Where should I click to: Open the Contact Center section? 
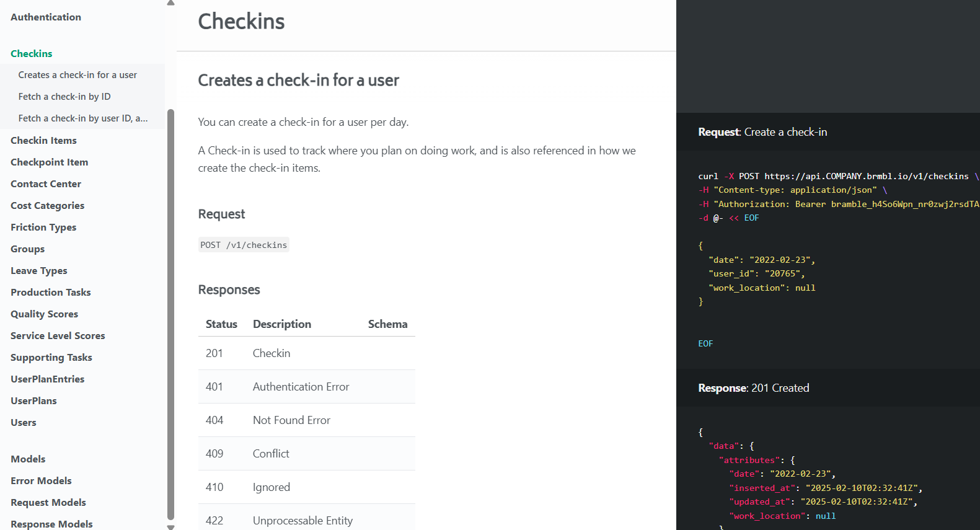[x=46, y=184]
